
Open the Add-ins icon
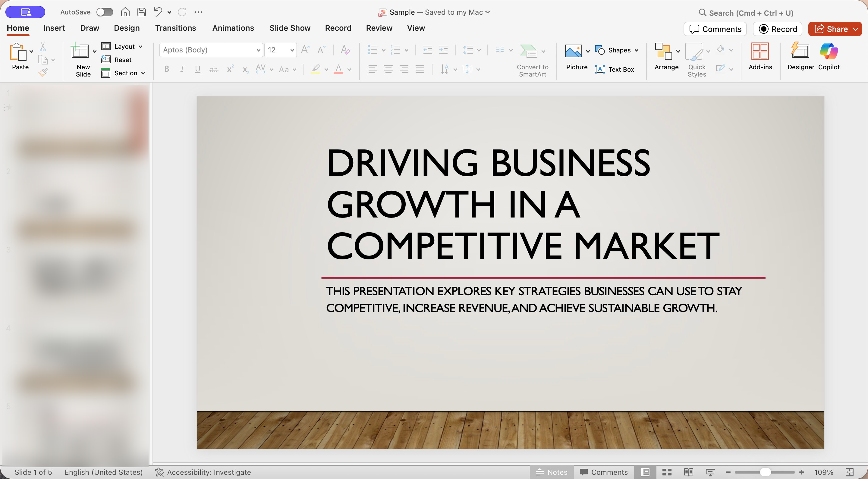[x=760, y=56]
